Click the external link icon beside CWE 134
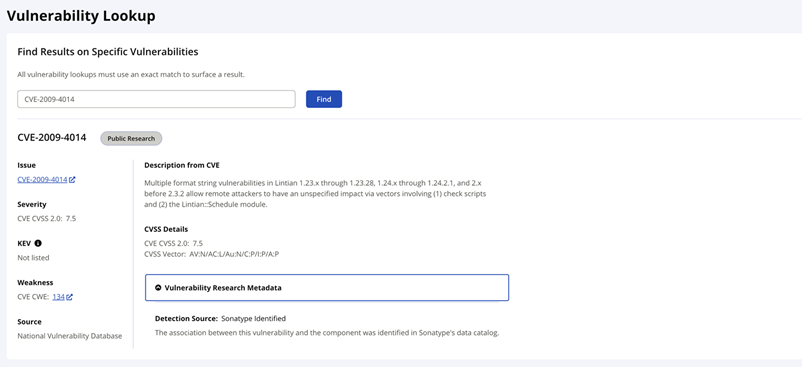 coord(70,297)
